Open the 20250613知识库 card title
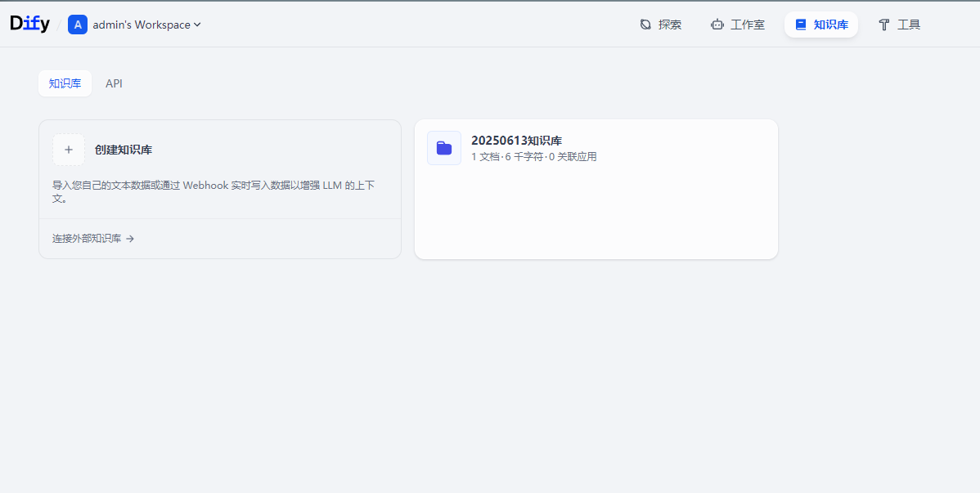 pyautogui.click(x=516, y=141)
